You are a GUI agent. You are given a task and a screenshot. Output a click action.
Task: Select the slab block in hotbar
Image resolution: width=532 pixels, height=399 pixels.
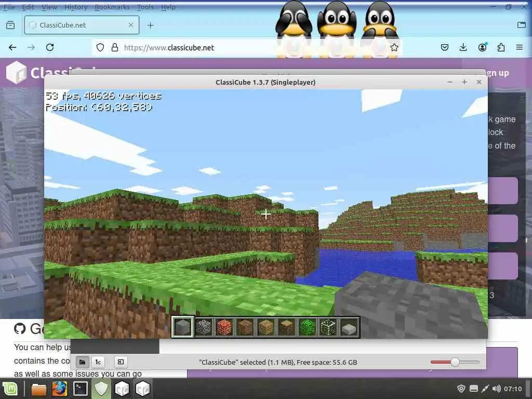[349, 327]
